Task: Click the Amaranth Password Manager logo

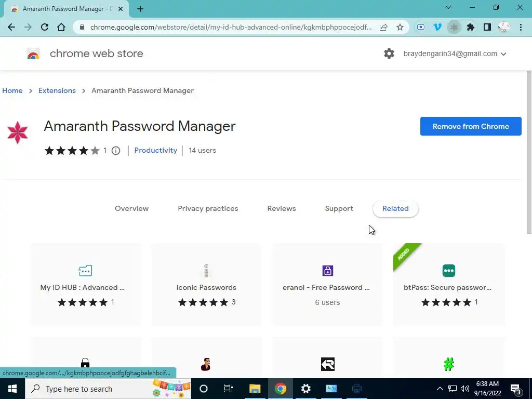Action: tap(18, 132)
